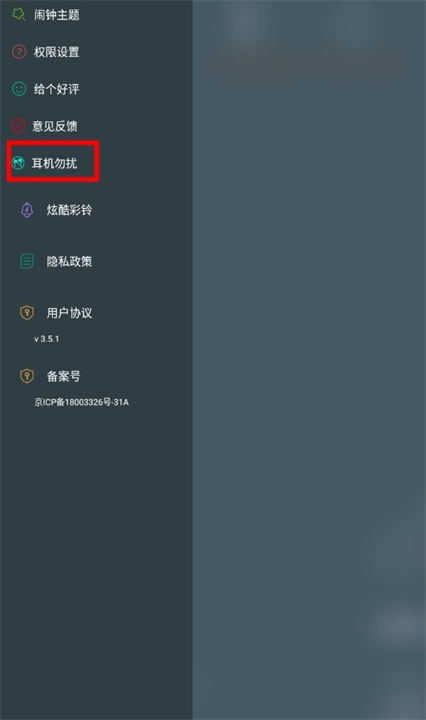The image size is (426, 720).
Task: Tap the purple bell icon for 炫酷彩铃
Action: [27, 210]
